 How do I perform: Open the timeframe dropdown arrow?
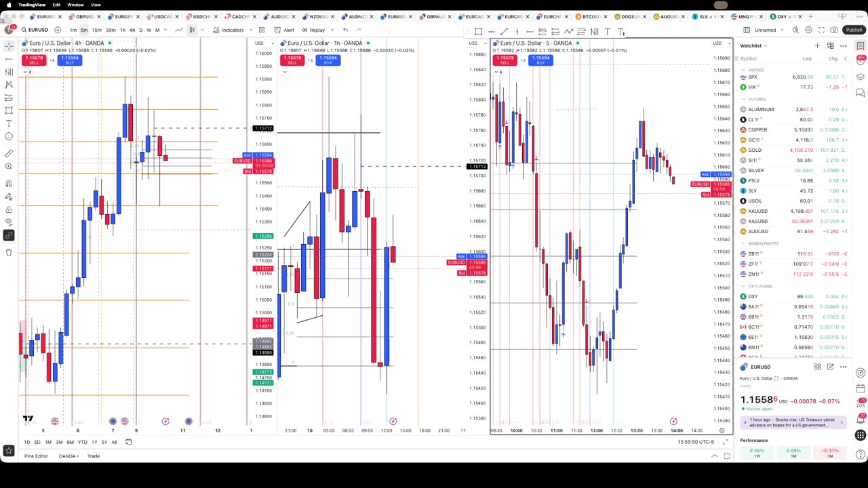click(167, 30)
